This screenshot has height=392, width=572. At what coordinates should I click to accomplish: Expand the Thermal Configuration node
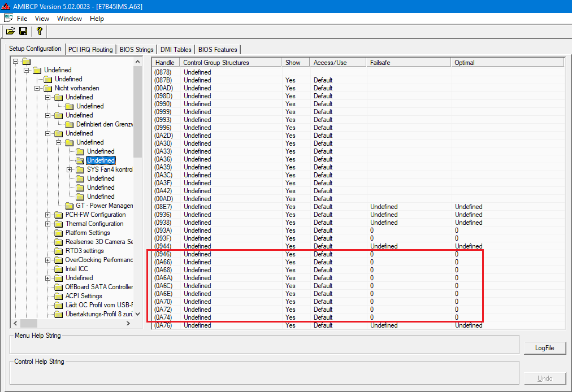[48, 224]
